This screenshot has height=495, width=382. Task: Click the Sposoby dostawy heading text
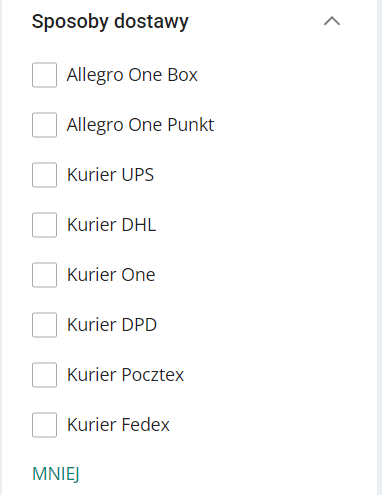pos(110,22)
